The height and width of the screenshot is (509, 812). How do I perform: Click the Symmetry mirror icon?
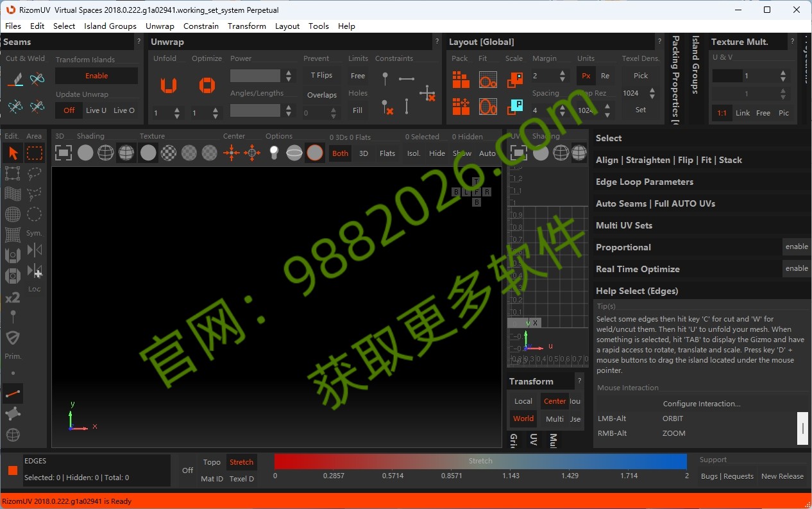pos(35,250)
